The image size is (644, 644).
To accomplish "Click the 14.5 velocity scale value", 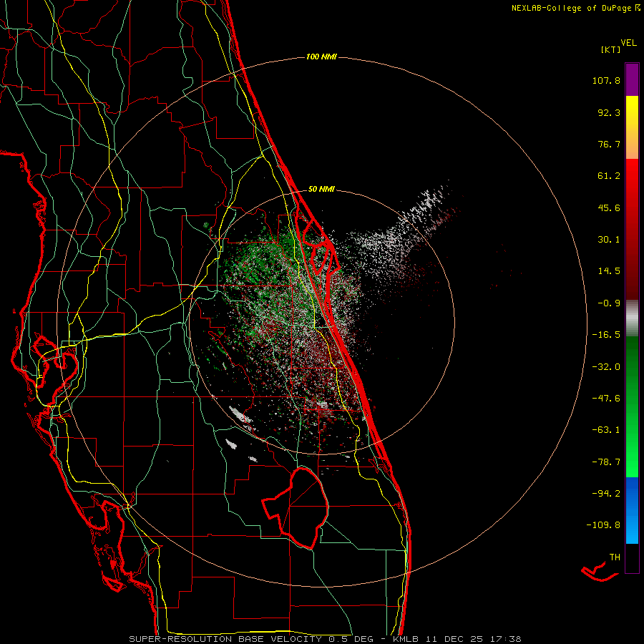I will tap(609, 271).
